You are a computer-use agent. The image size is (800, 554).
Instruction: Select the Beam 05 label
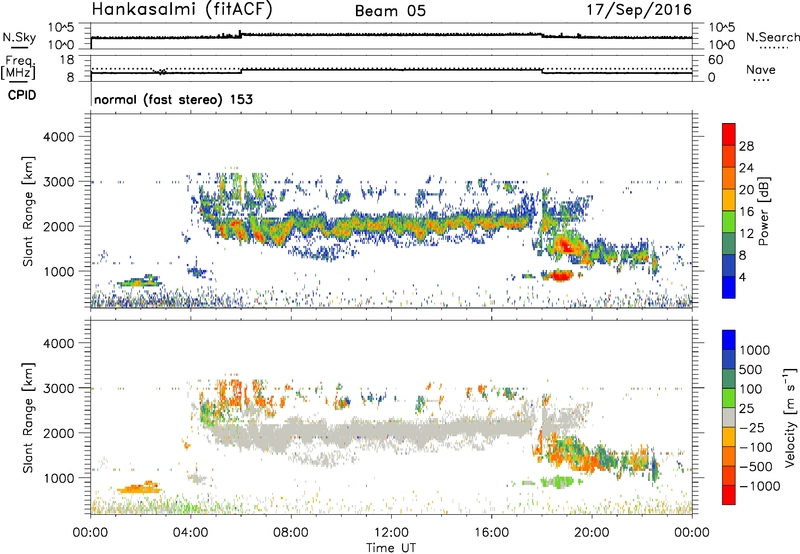390,11
